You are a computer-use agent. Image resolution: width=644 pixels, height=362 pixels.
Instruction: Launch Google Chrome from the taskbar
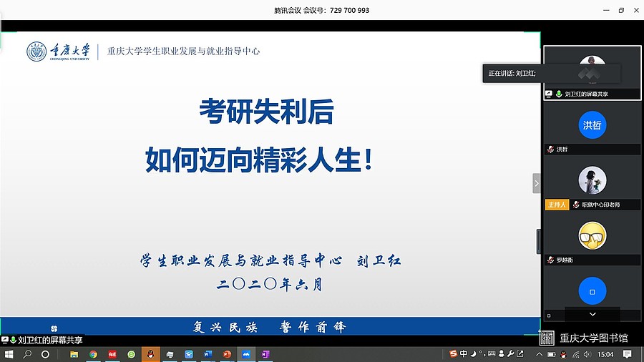(x=93, y=354)
